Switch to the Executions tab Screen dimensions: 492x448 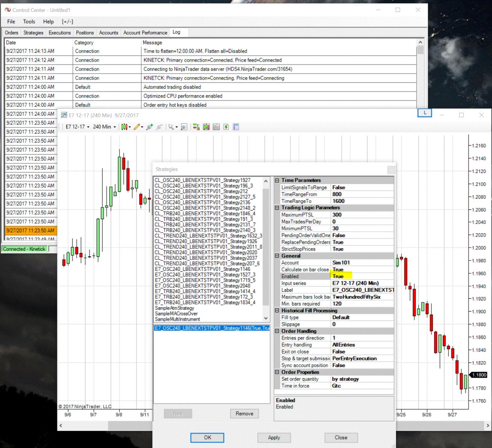[x=60, y=33]
